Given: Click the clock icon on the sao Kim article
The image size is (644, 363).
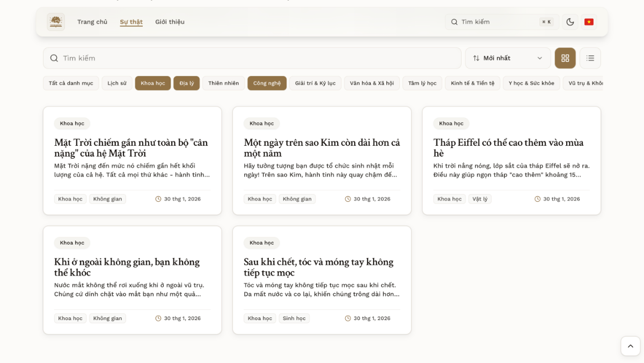Looking at the screenshot, I should [x=348, y=198].
